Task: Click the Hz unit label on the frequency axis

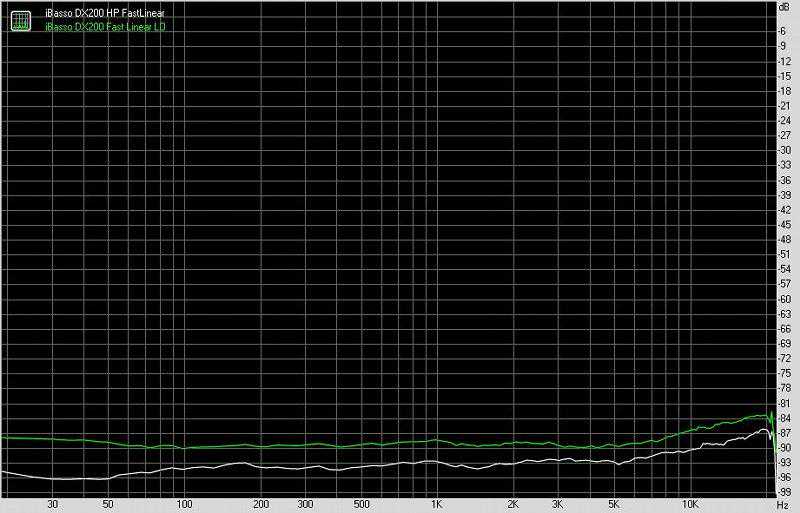Action: pyautogui.click(x=783, y=505)
